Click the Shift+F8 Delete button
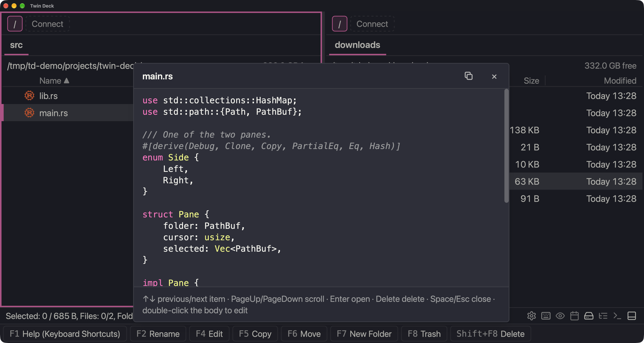Viewport: 644px width, 343px height. coord(490,334)
